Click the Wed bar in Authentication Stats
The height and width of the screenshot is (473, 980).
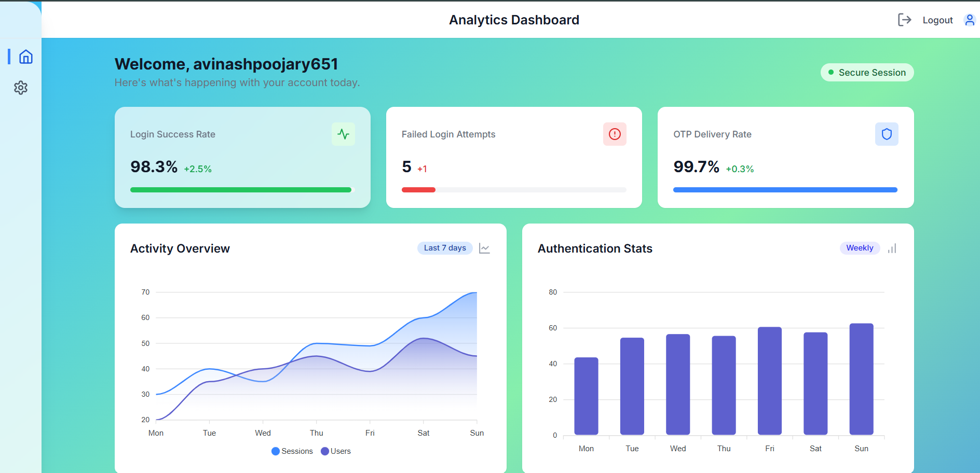coord(678,384)
